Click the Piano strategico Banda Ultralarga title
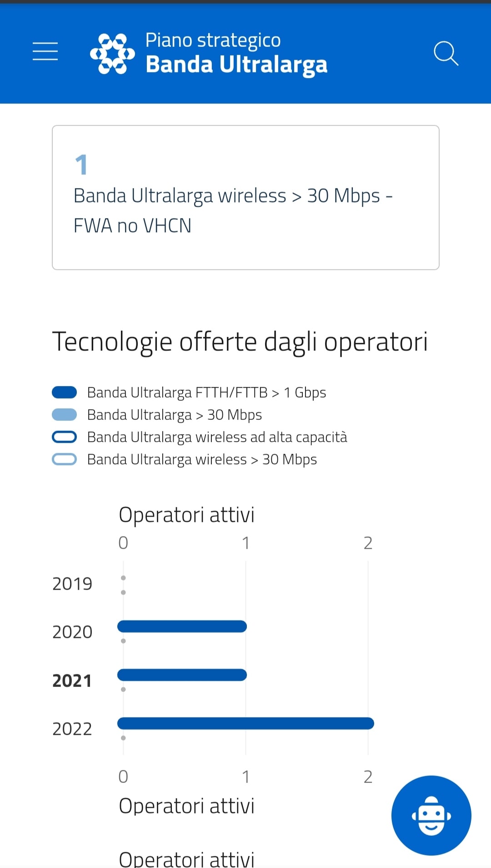Viewport: 491px width, 868px height. point(236,53)
